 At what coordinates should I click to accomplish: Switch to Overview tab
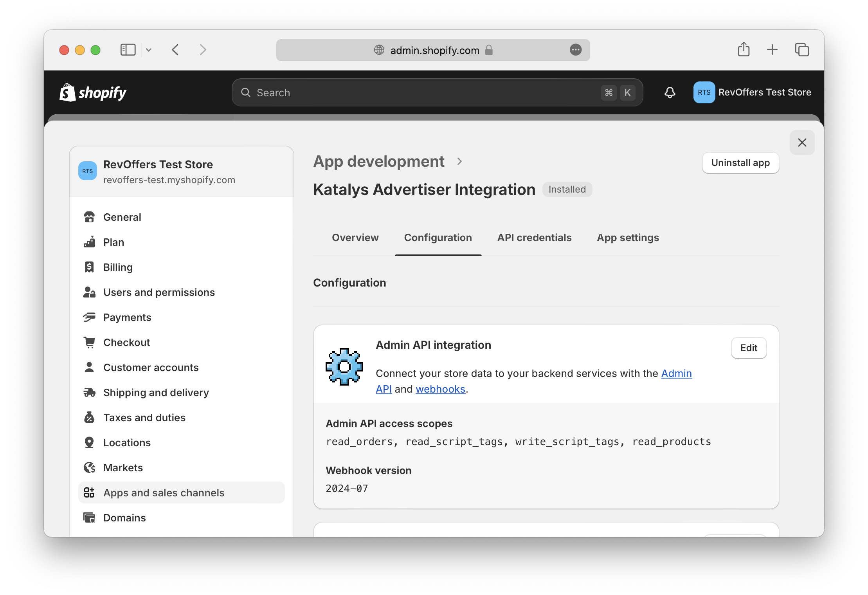pyautogui.click(x=355, y=238)
